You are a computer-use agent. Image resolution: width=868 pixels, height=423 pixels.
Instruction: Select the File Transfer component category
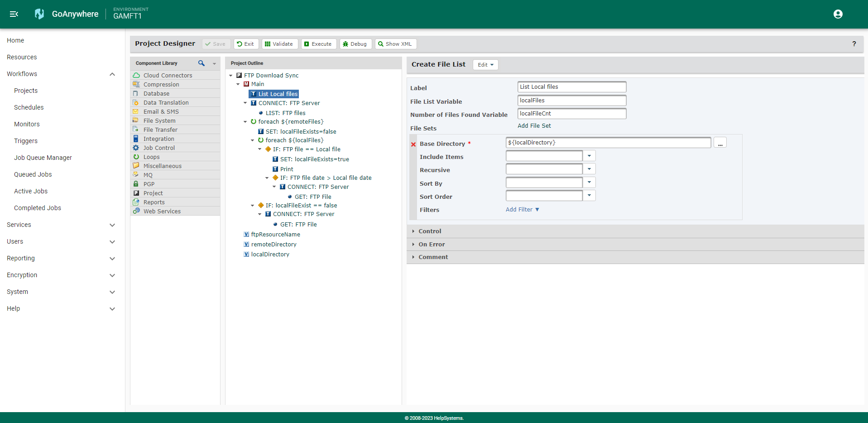click(x=160, y=130)
